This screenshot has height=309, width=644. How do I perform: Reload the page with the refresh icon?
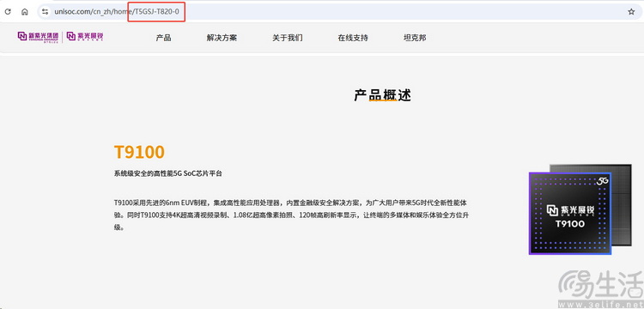coord(8,12)
